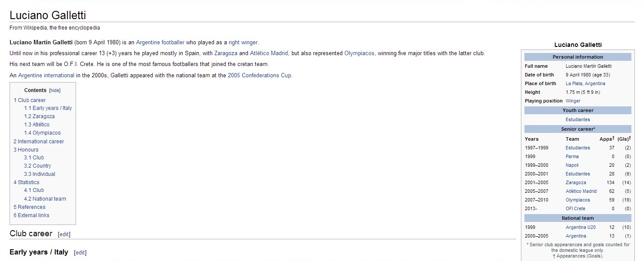
Task: Open the 'Winger' playing position link
Action: (x=573, y=101)
